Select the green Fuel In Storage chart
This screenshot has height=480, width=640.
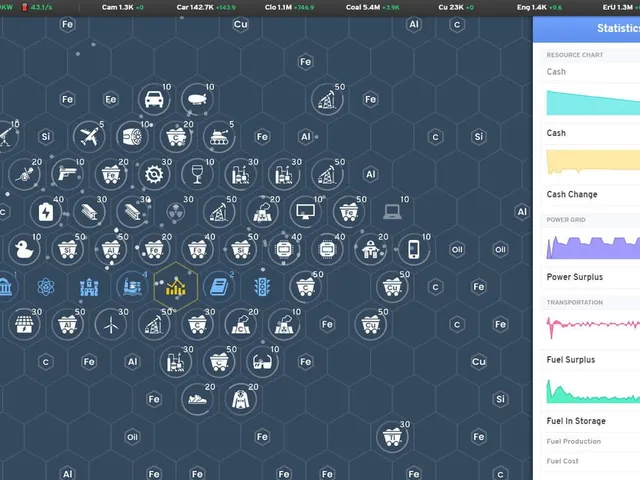(x=593, y=391)
